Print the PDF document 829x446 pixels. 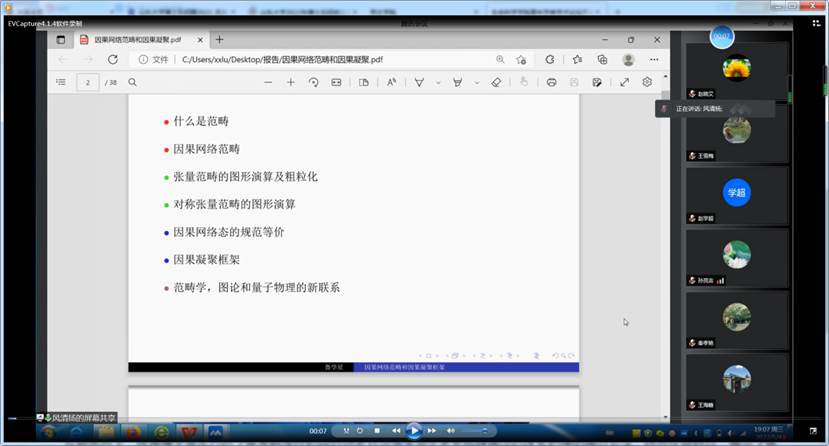pos(551,82)
